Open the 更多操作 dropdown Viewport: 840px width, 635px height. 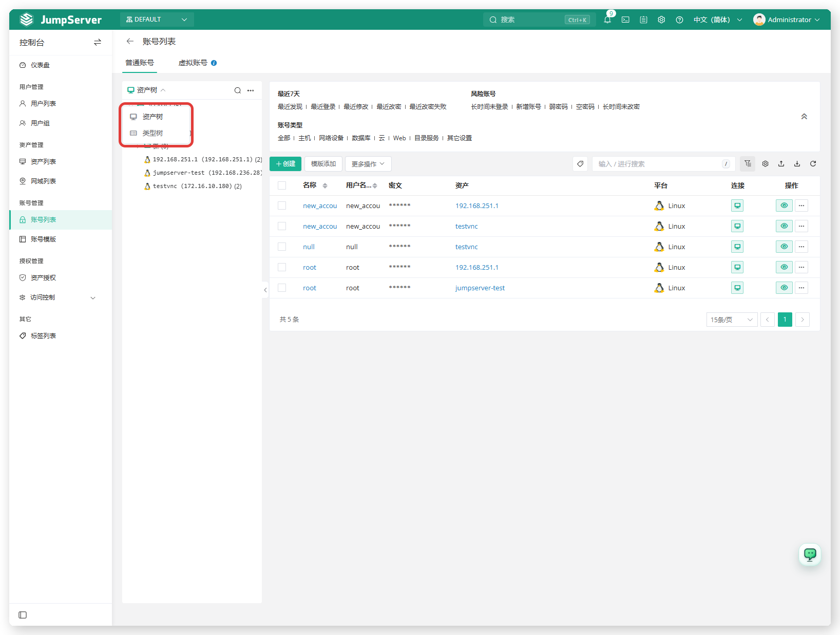click(x=368, y=164)
